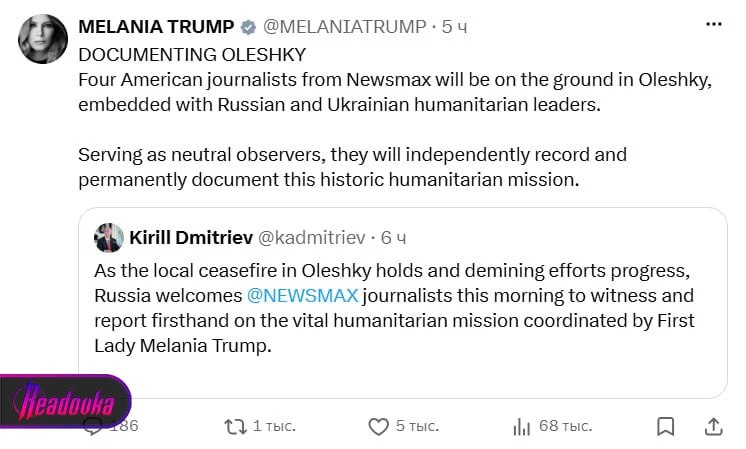Click the blue verified badge

pyautogui.click(x=248, y=27)
